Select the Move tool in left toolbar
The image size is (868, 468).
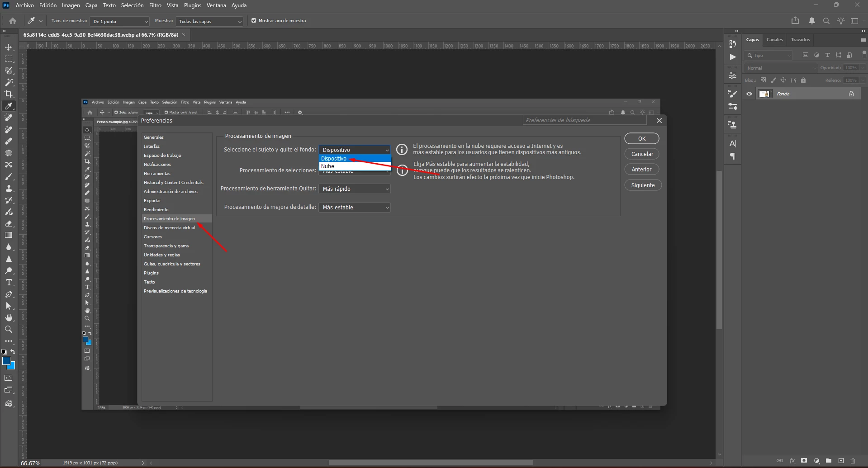click(x=9, y=47)
